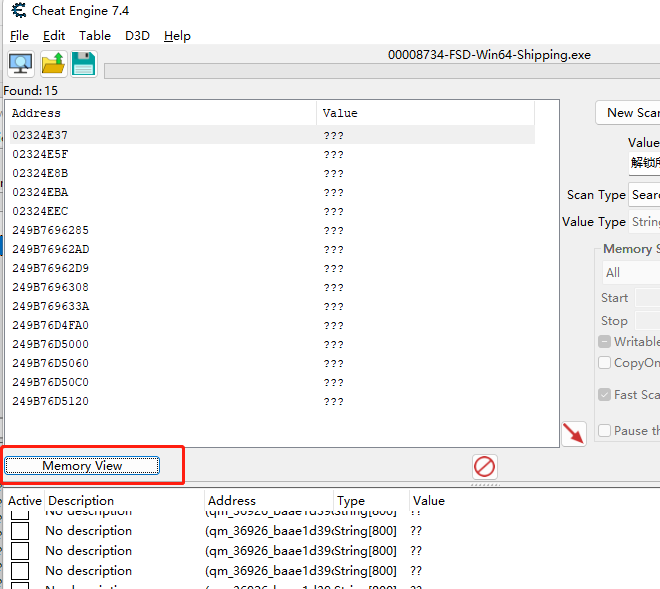The image size is (660, 589).
Task: Open the Edit menu
Action: [54, 36]
